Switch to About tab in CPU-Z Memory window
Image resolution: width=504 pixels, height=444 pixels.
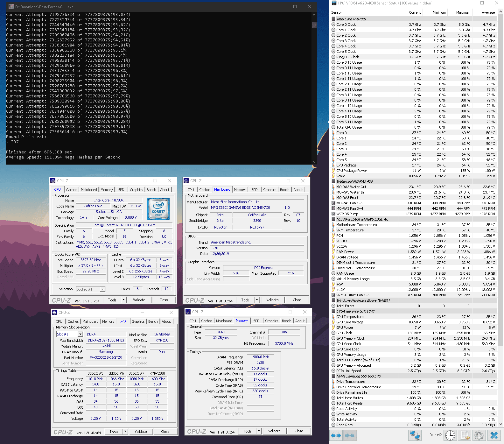click(300, 321)
